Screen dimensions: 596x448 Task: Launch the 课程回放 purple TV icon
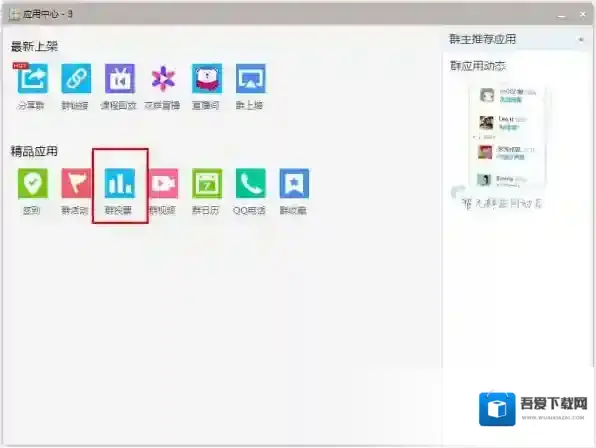click(x=120, y=79)
